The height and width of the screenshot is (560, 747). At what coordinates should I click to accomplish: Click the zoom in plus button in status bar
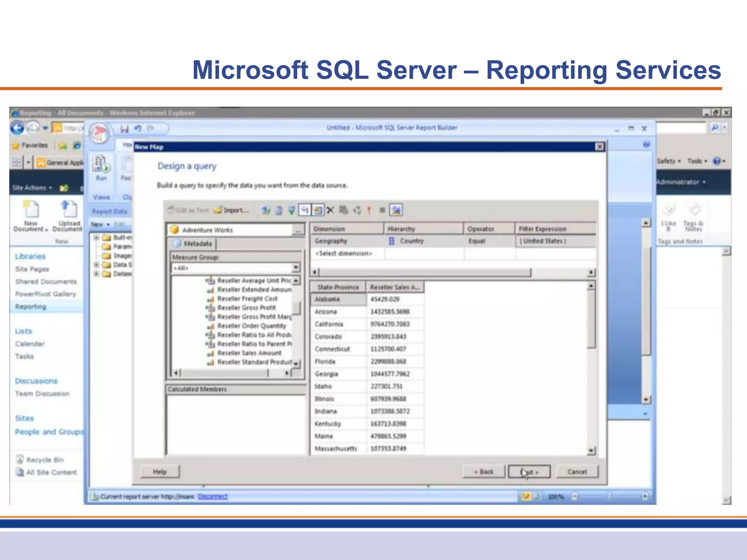[x=645, y=496]
